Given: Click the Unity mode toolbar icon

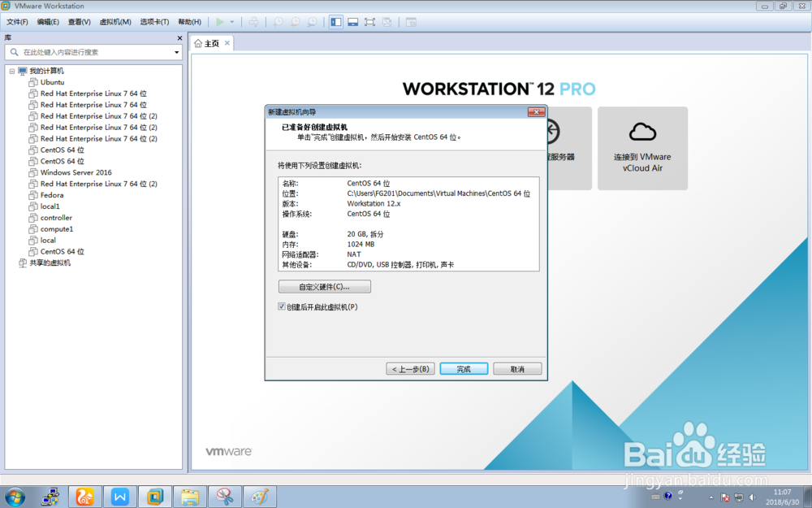Looking at the screenshot, I should [387, 22].
